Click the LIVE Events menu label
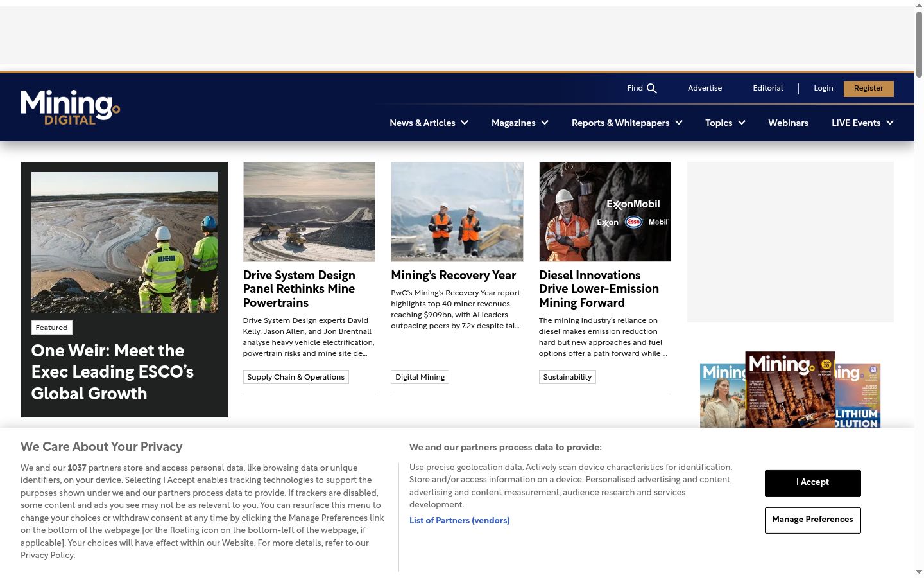924x578 pixels. coord(856,123)
